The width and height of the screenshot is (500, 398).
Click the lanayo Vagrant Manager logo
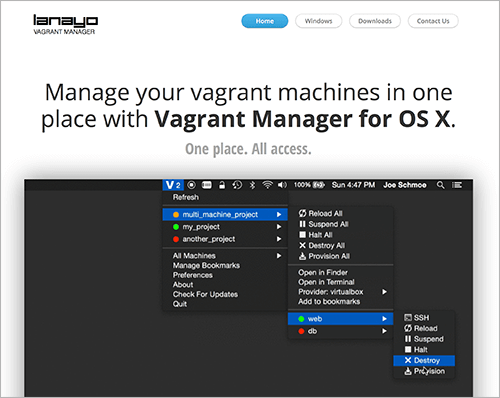65,25
